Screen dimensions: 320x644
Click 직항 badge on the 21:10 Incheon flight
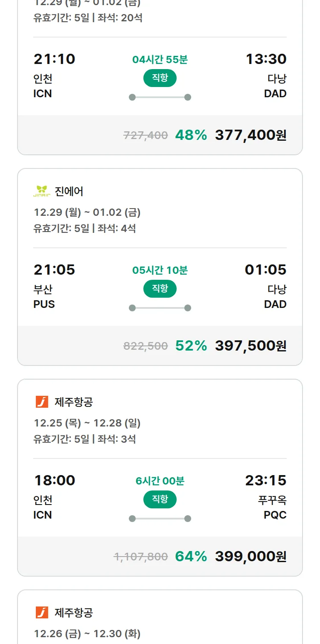click(x=160, y=78)
